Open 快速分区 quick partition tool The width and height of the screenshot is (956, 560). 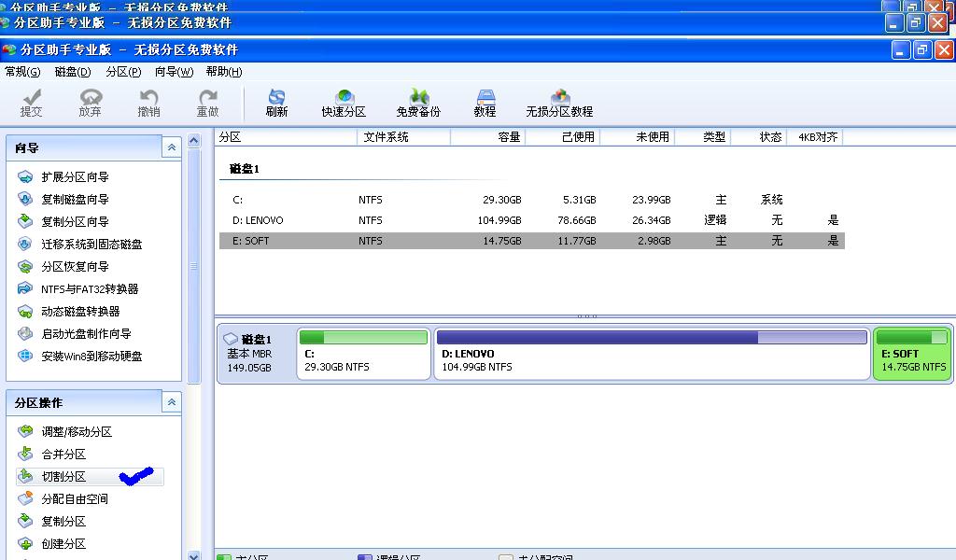(344, 103)
